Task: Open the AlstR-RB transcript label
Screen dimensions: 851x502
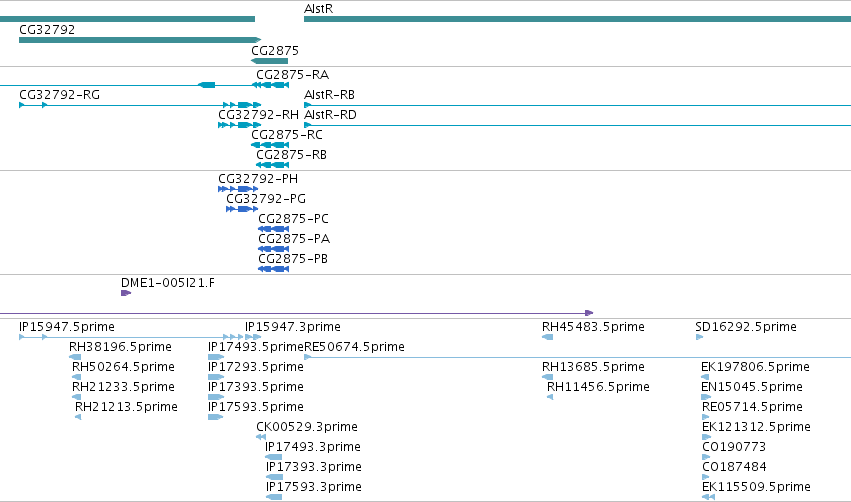Action: (329, 95)
